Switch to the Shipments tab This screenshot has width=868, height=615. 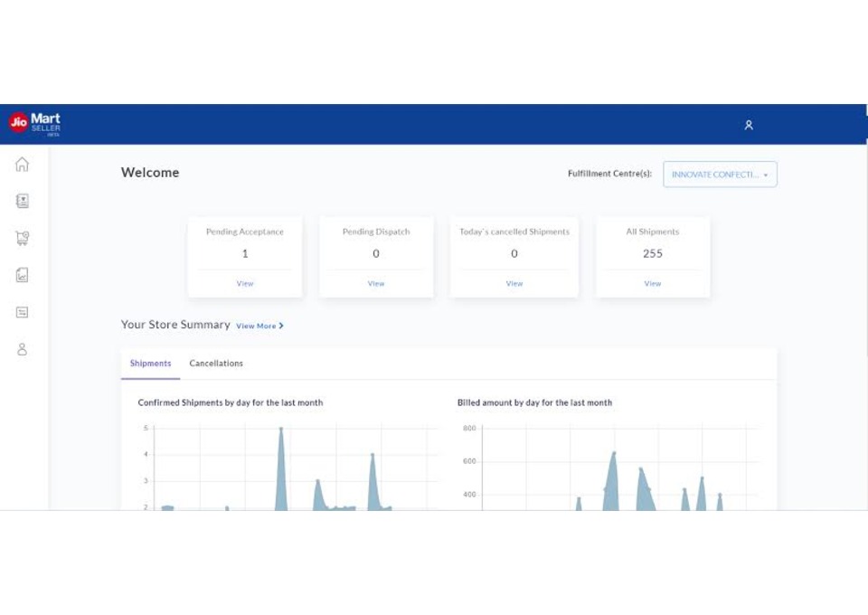point(151,364)
